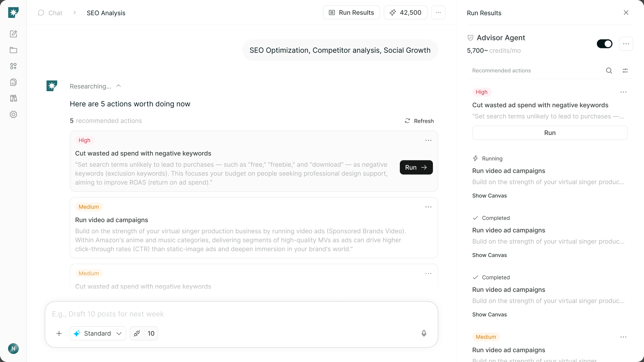Open options menu on High priority card
This screenshot has width=644, height=362.
click(428, 140)
